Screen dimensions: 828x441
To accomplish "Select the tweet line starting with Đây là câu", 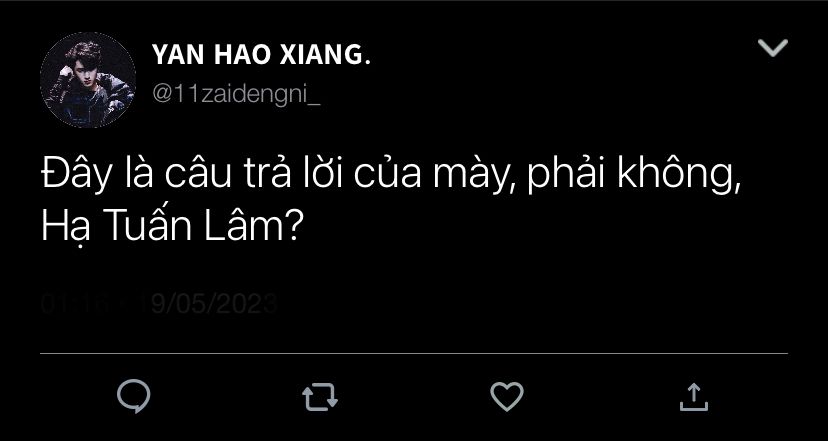I will coord(392,177).
